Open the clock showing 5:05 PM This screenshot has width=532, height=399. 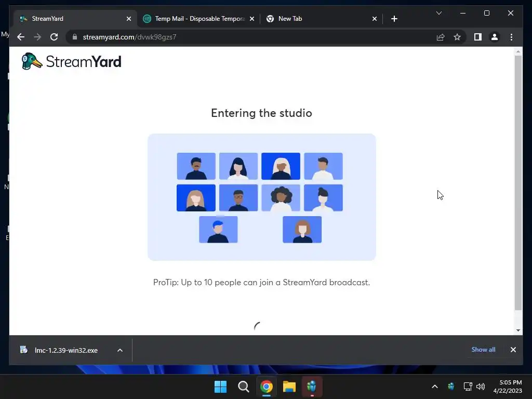point(508,387)
